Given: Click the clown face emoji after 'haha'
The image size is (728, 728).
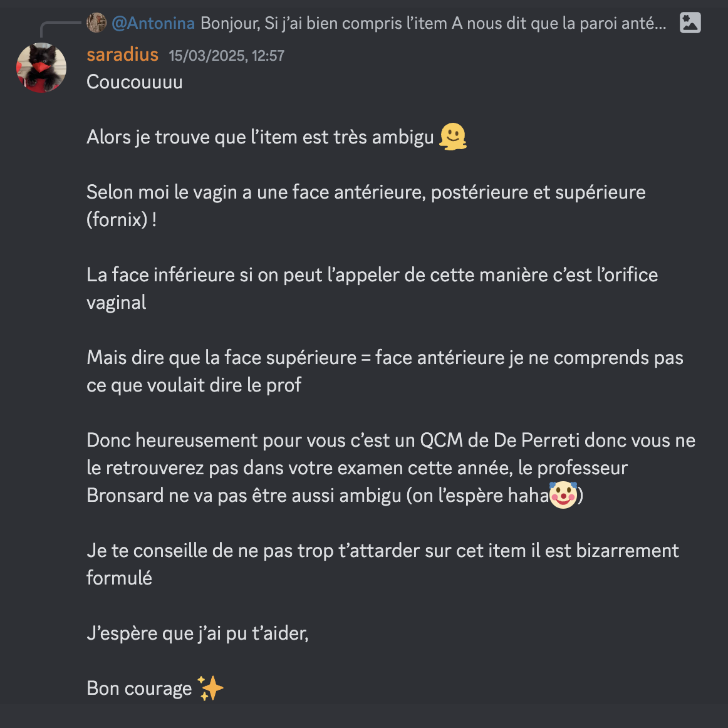Looking at the screenshot, I should (563, 495).
